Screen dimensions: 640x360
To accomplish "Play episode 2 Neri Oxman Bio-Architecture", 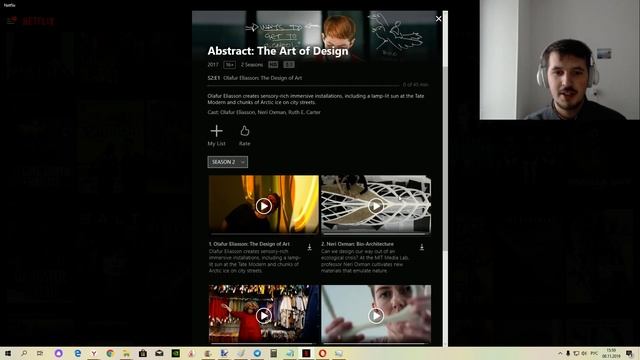I will [376, 206].
